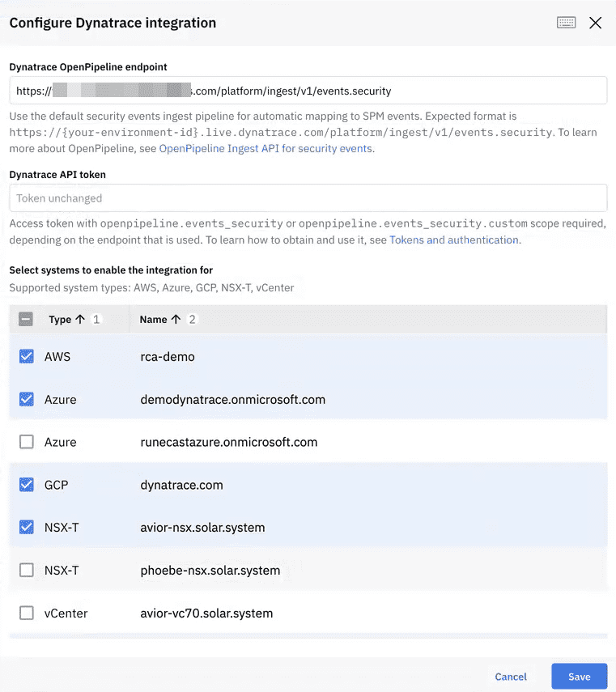Click the Name column sort arrow
Screen dimensions: 616x692
click(x=176, y=319)
